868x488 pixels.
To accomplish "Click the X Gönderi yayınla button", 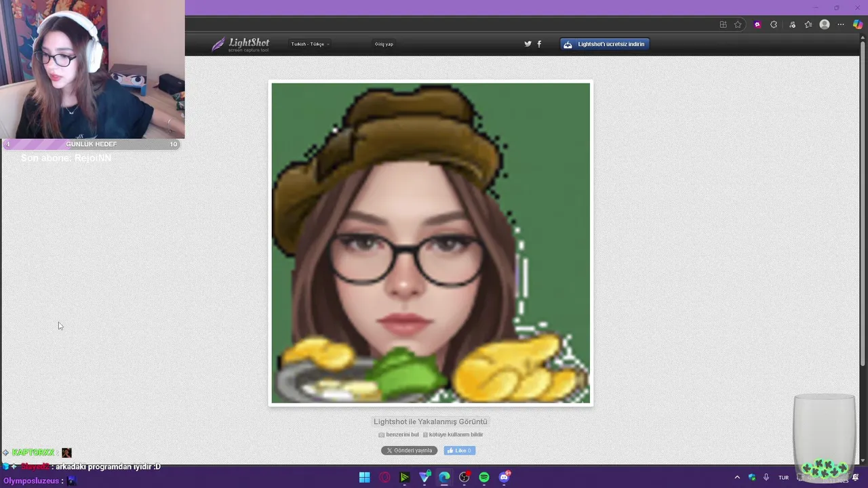I will tap(409, 451).
